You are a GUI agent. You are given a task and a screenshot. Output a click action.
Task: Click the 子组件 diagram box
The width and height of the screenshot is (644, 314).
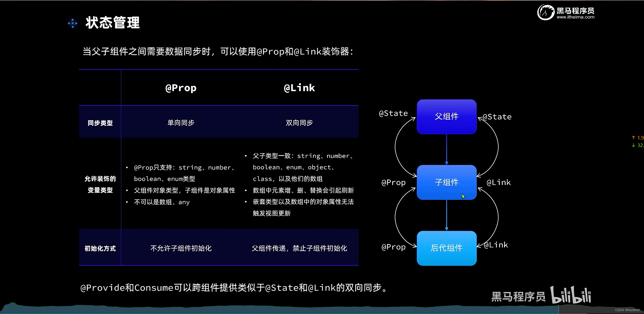447,182
